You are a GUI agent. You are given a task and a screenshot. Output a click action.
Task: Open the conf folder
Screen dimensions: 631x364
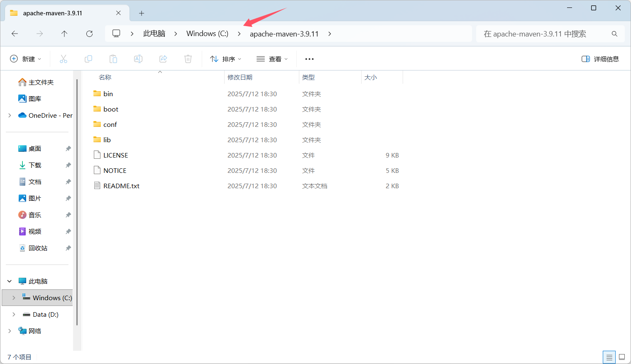(x=110, y=124)
